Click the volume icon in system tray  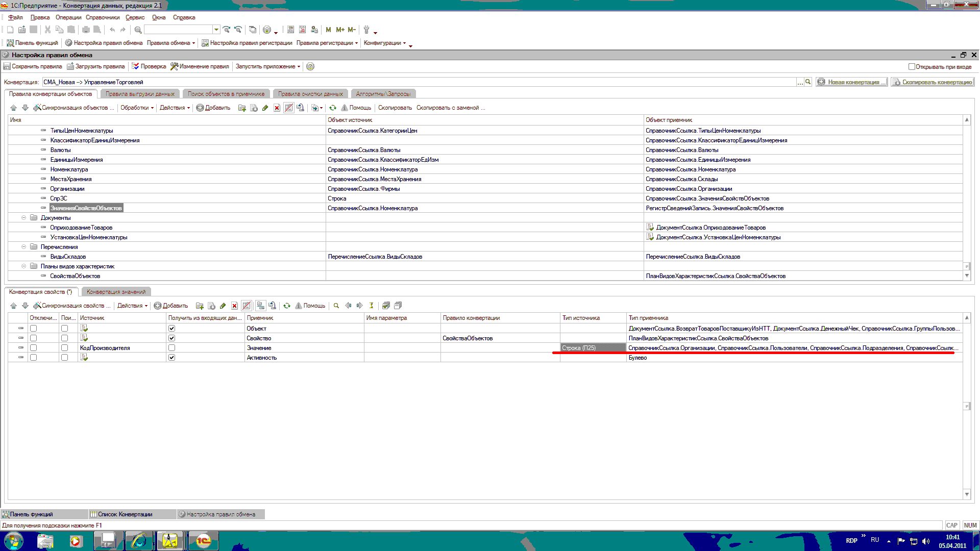(x=926, y=541)
